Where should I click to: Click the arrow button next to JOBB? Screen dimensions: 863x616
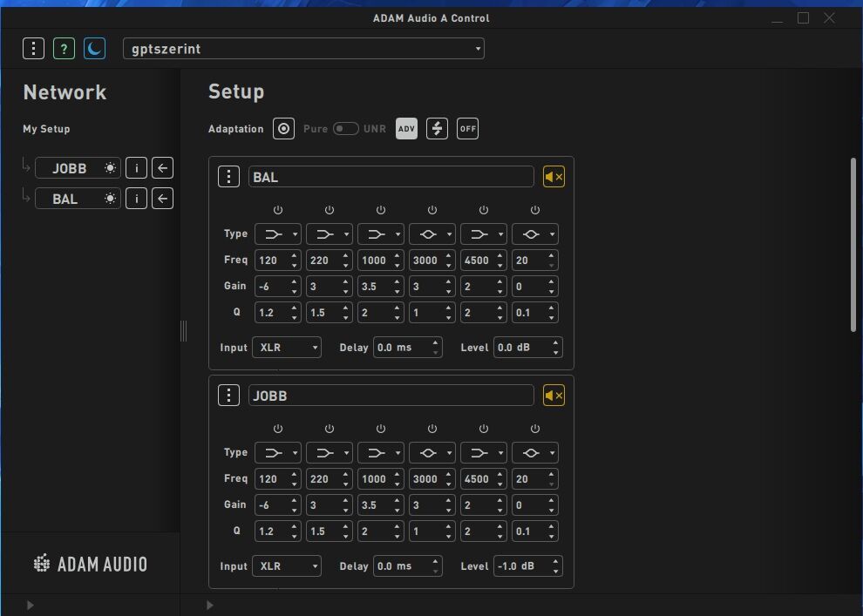tap(162, 168)
